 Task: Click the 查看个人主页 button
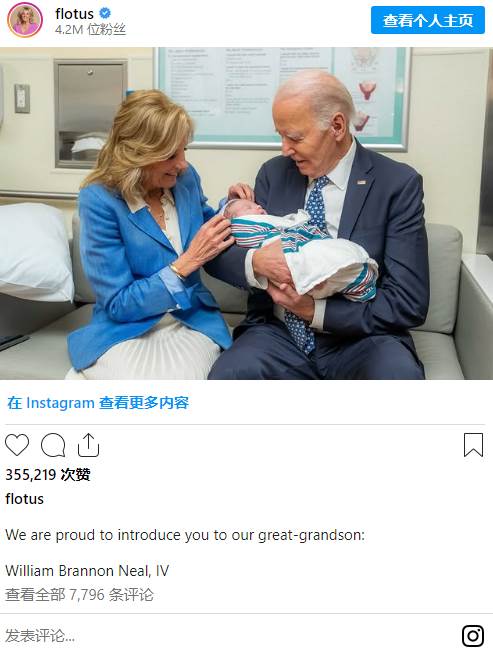[428, 20]
